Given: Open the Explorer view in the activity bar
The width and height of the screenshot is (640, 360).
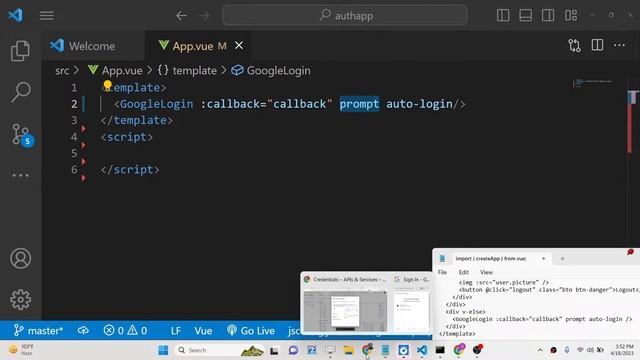Looking at the screenshot, I should click(20, 51).
